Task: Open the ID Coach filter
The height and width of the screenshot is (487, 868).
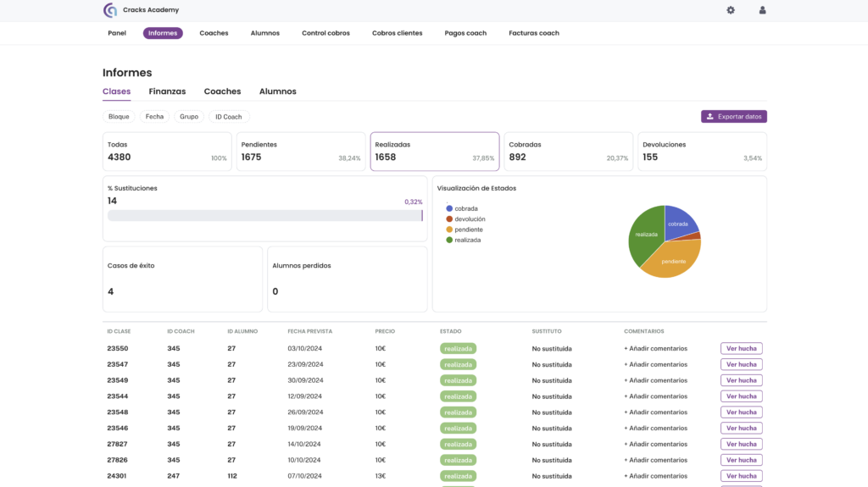Action: click(228, 117)
